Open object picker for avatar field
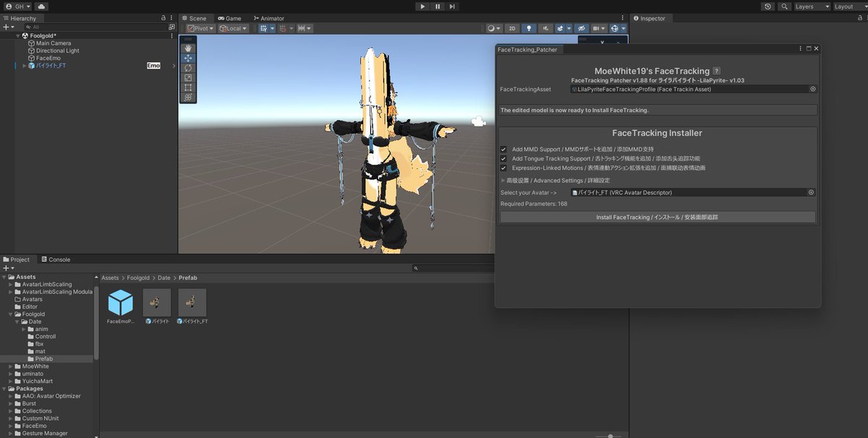The width and height of the screenshot is (868, 438). click(x=811, y=192)
